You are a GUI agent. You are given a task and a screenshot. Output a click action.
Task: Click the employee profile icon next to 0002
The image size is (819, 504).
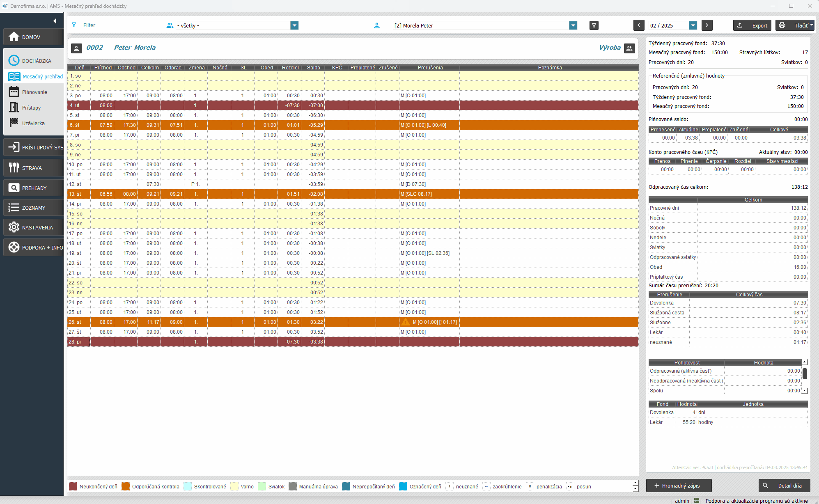pyautogui.click(x=76, y=48)
